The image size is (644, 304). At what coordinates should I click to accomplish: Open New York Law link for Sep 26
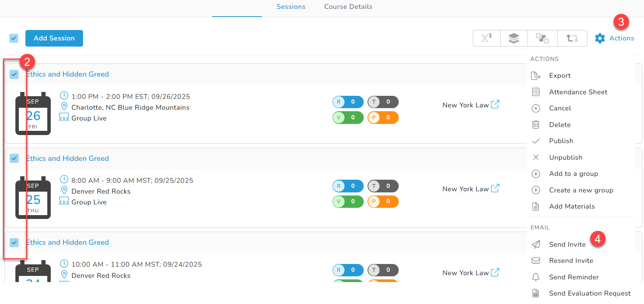[x=471, y=105]
